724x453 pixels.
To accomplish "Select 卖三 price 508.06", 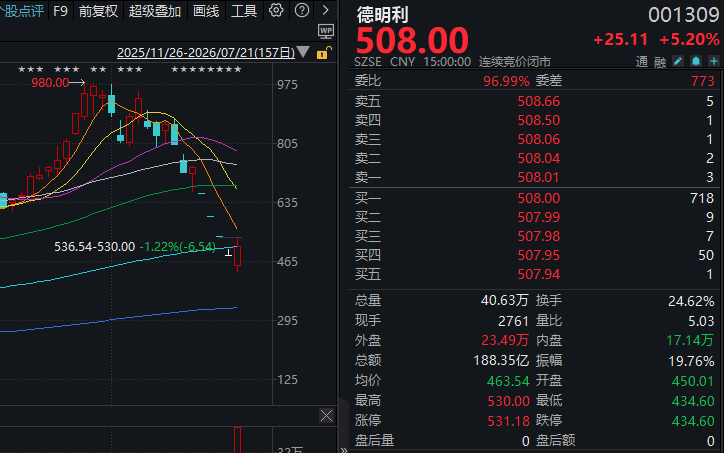I will [x=538, y=139].
